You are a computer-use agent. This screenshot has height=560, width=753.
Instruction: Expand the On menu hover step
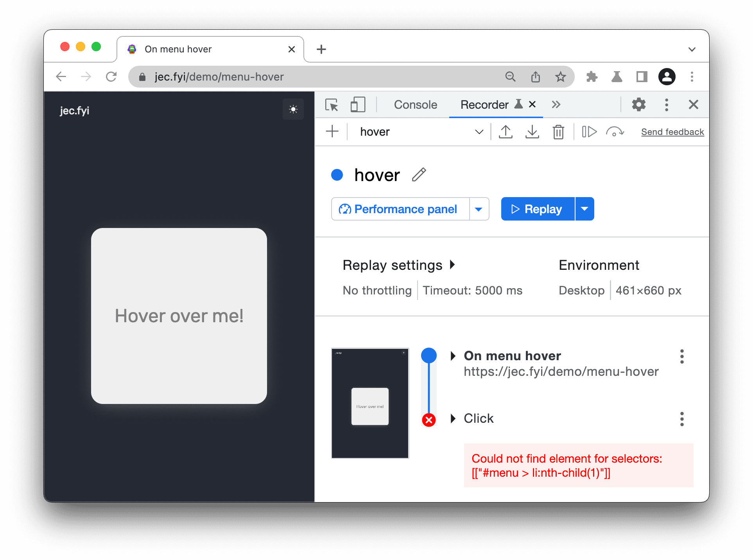(453, 355)
